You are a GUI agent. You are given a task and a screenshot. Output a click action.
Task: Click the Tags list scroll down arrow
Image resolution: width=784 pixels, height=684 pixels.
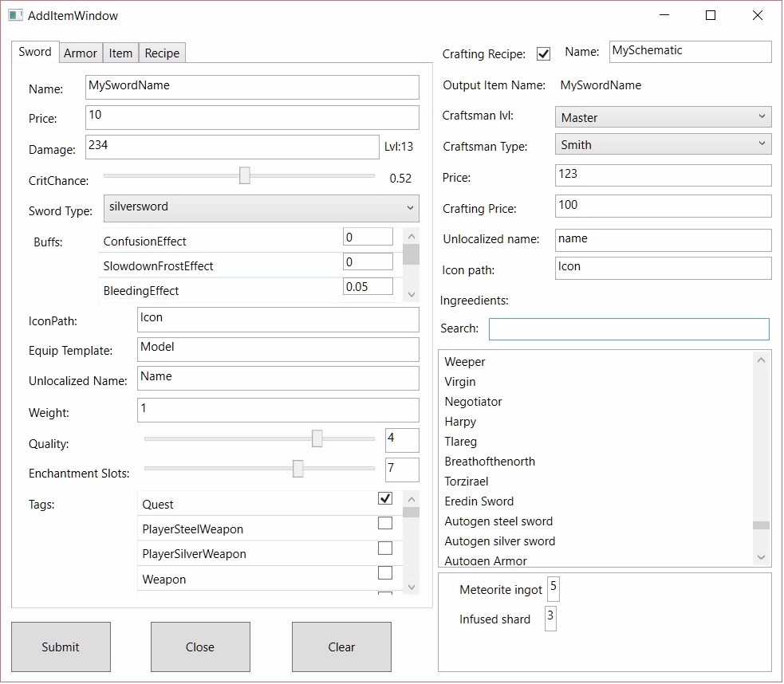coord(411,587)
